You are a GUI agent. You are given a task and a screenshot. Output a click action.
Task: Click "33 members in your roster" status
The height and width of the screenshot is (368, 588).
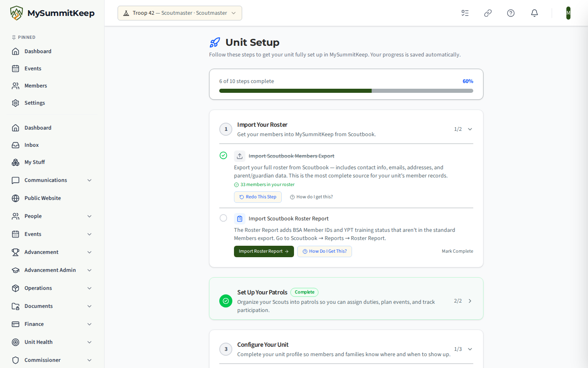coord(264,185)
